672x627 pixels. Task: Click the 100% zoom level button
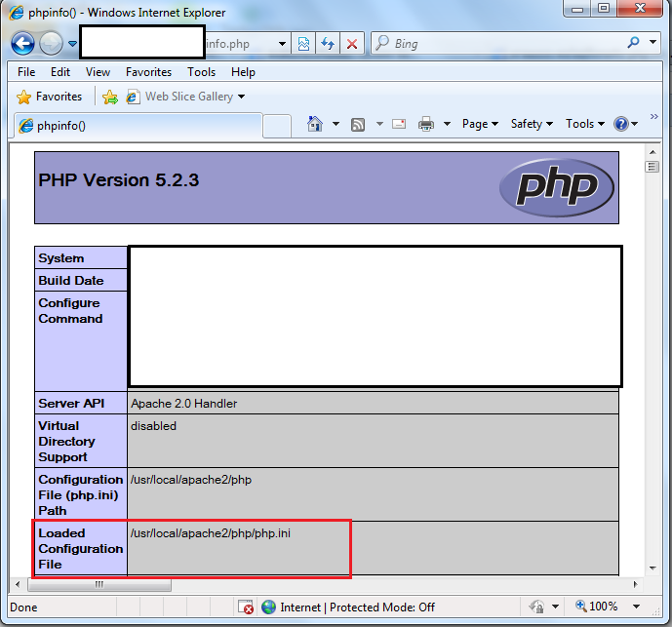(596, 607)
